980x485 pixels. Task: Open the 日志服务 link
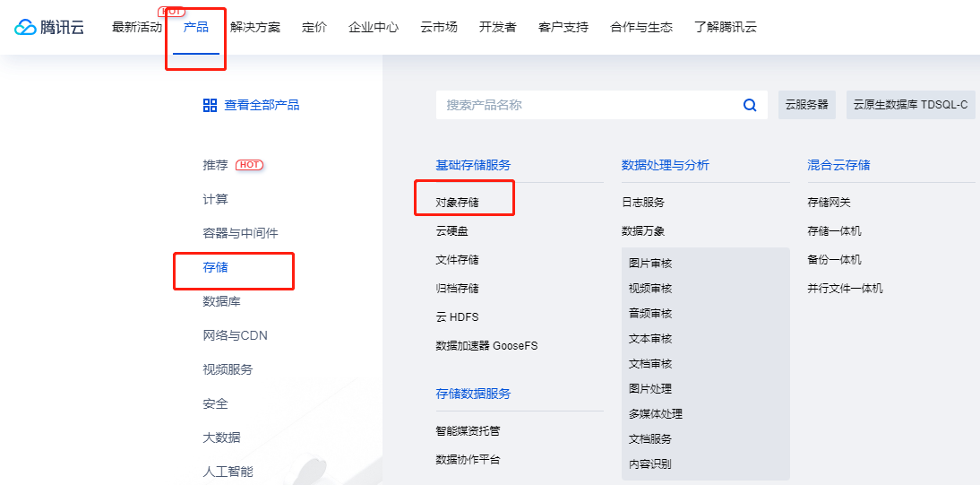(643, 202)
